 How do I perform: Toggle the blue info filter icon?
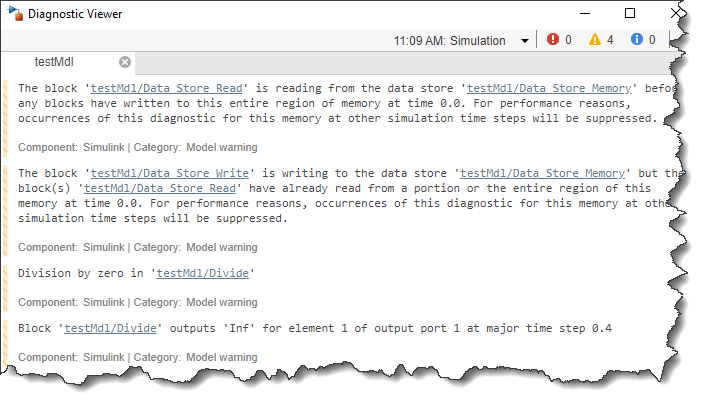pos(636,40)
